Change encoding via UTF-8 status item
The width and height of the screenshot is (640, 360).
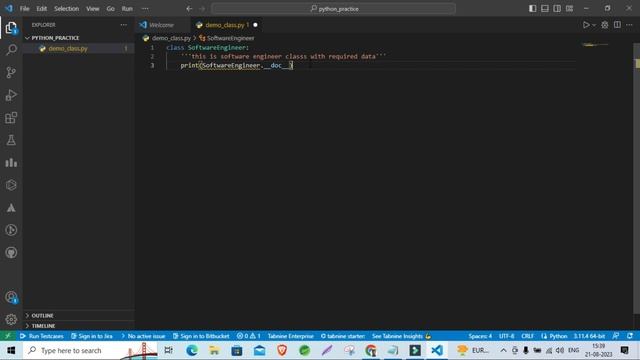tap(507, 336)
